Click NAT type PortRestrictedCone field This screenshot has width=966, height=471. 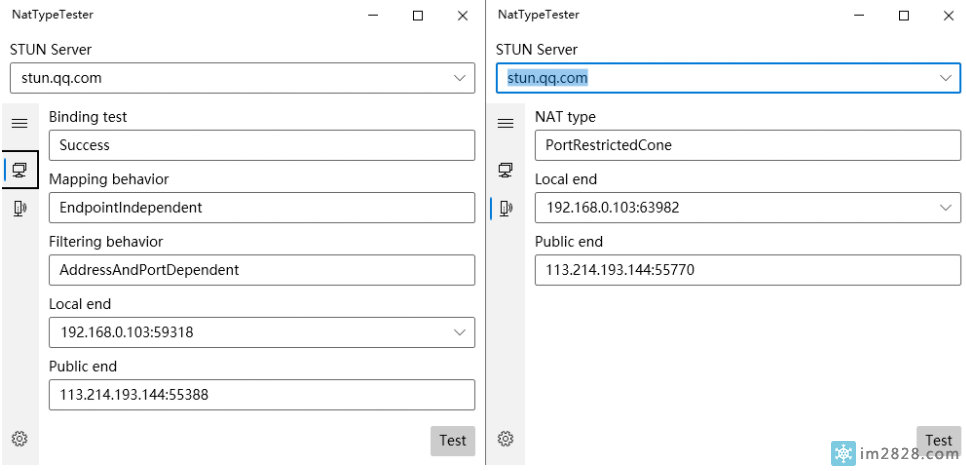tap(748, 145)
